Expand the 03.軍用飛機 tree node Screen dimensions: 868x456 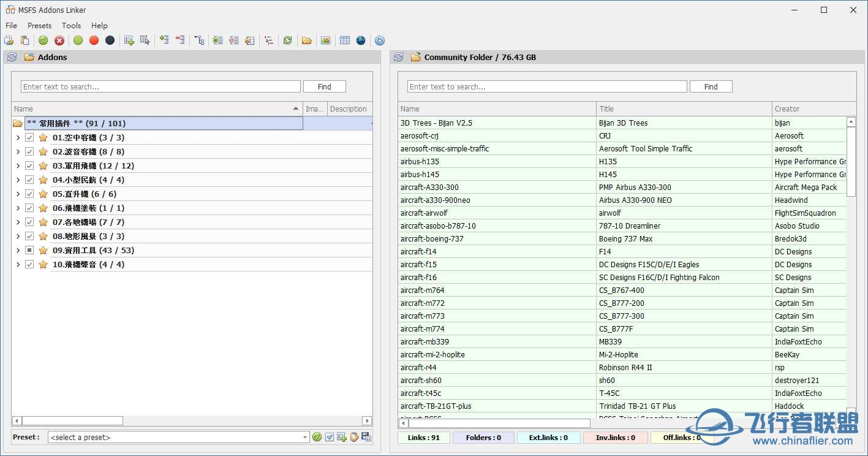tap(18, 165)
